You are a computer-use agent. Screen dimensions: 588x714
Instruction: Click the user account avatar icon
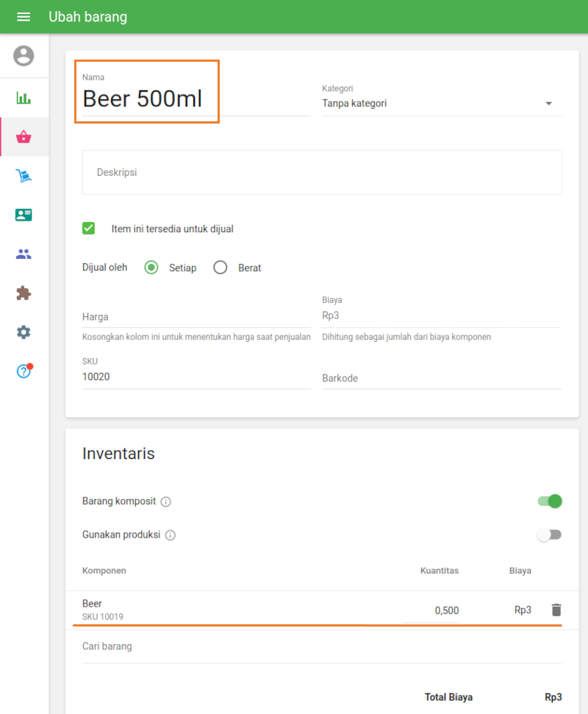24,56
